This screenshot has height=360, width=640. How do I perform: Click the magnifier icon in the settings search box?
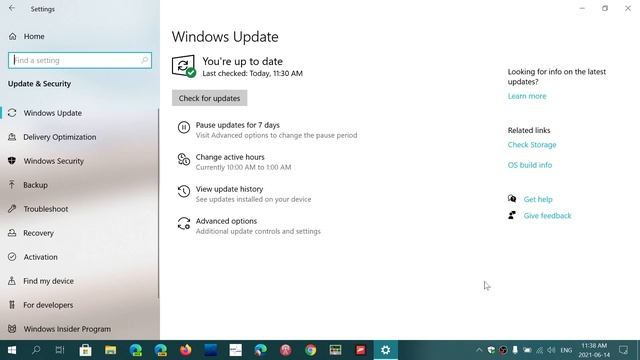(x=144, y=60)
